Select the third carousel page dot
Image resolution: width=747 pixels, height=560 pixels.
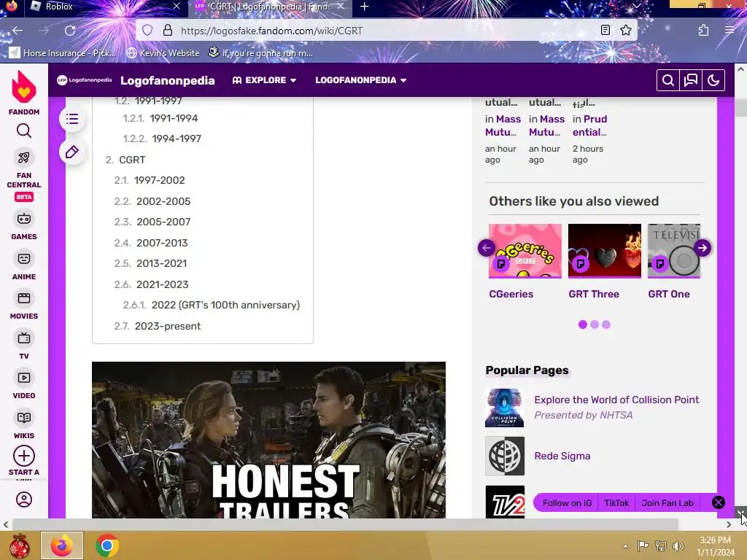tap(606, 324)
